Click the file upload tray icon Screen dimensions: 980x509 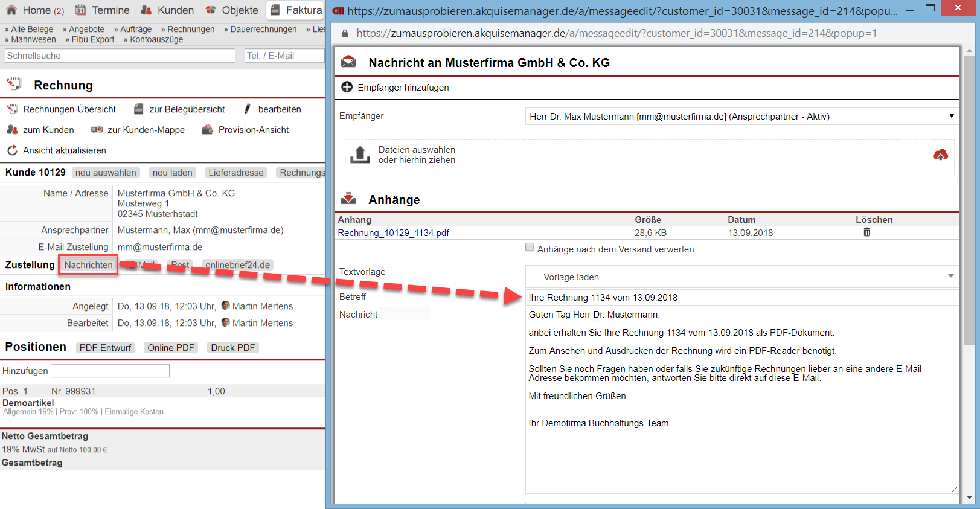point(360,155)
